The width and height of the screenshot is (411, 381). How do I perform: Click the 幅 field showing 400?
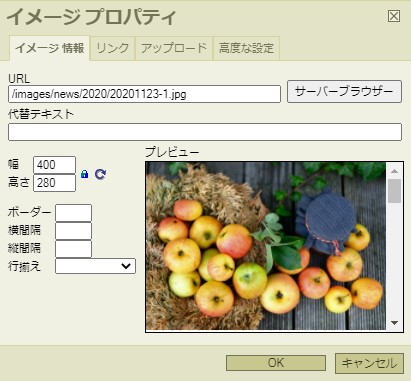pyautogui.click(x=55, y=165)
